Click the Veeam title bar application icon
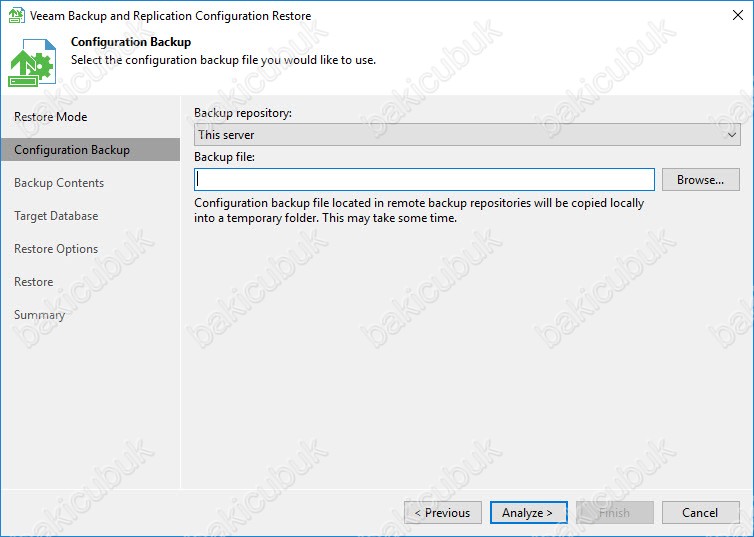 [16, 15]
